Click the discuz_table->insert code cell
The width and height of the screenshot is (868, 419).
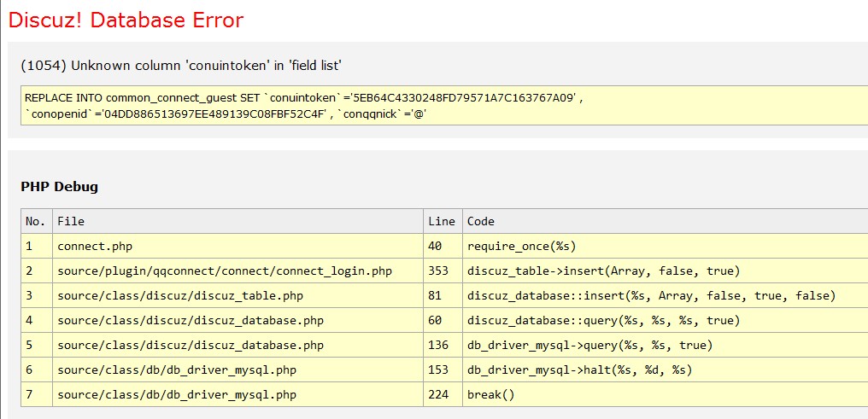(603, 271)
